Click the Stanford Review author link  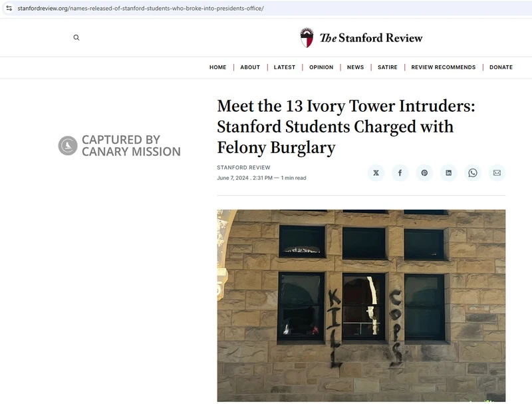(243, 168)
